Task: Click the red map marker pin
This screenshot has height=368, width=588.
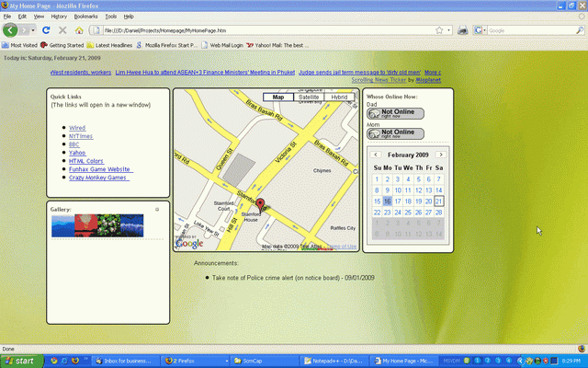Action: click(259, 205)
